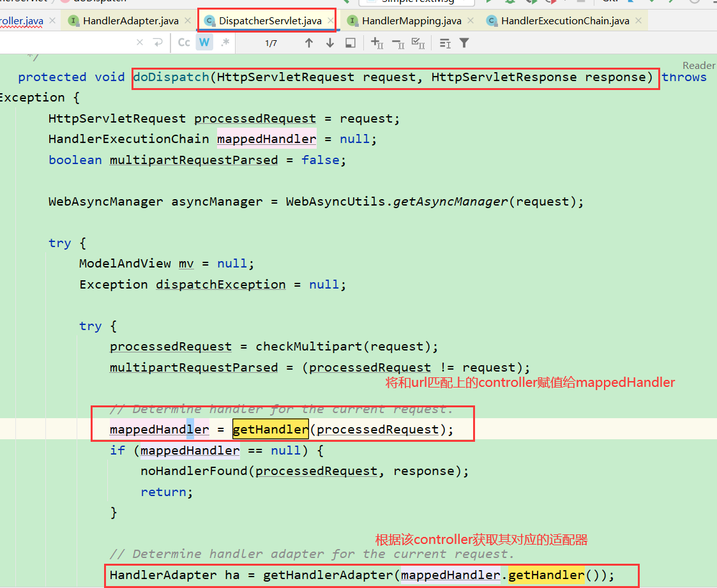Viewport: 717px width, 588px height.
Task: Click highlighted getHandler after mappedHandler dot
Action: coord(547,575)
